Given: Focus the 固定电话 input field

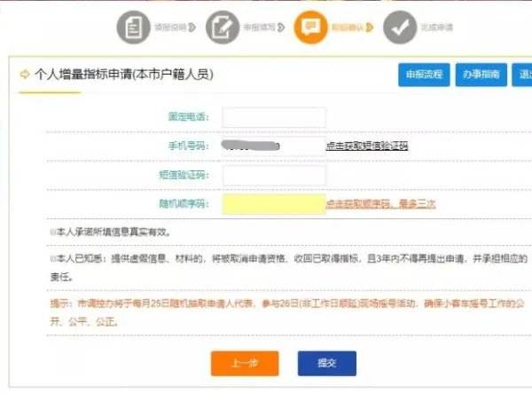Looking at the screenshot, I should click(x=274, y=117).
